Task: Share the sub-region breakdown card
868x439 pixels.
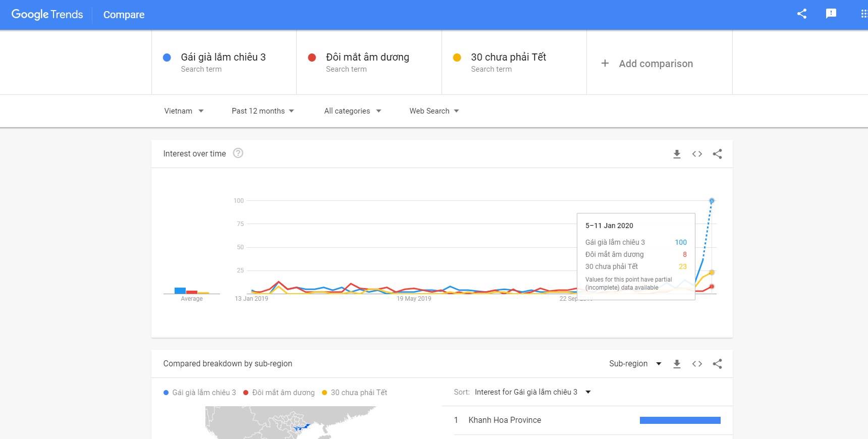Action: point(717,364)
